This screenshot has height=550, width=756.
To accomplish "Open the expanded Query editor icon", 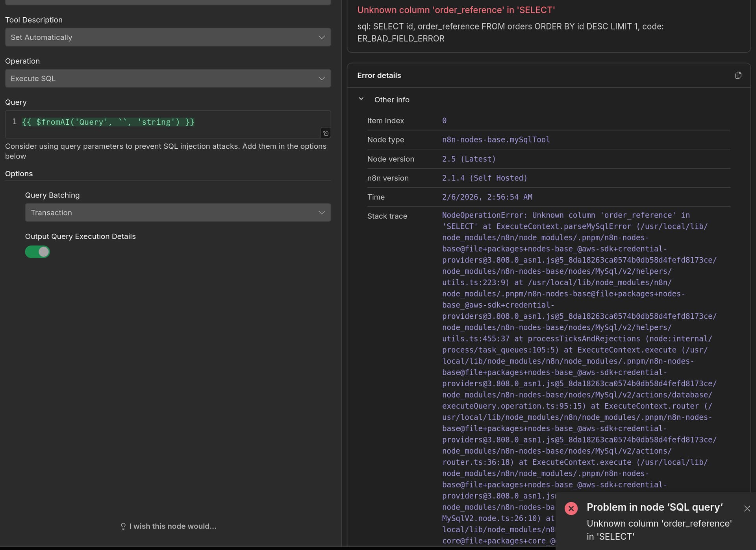I will (x=326, y=133).
